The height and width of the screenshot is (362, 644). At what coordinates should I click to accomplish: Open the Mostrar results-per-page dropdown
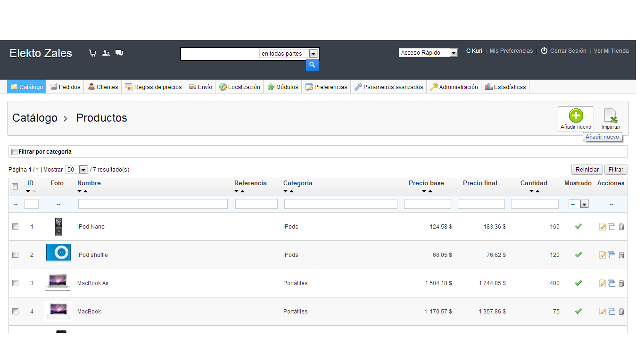(x=77, y=170)
